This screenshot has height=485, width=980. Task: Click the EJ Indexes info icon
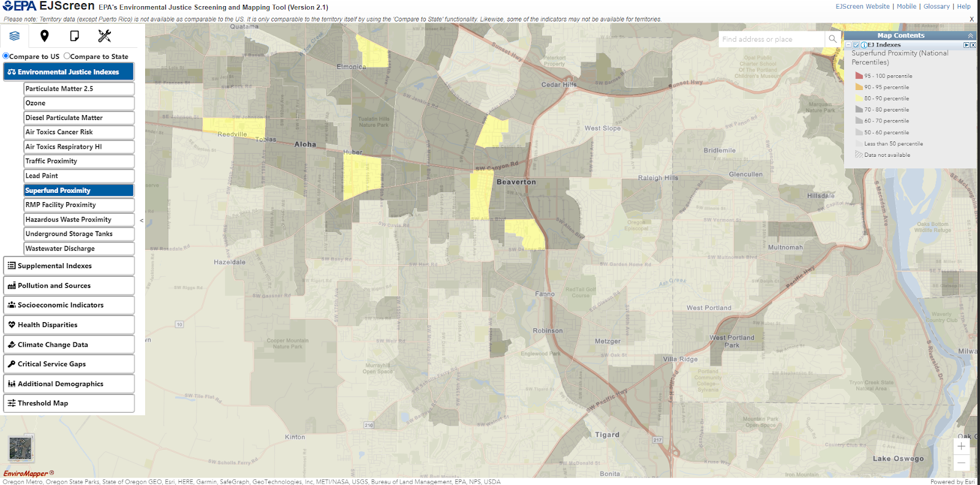(x=864, y=45)
